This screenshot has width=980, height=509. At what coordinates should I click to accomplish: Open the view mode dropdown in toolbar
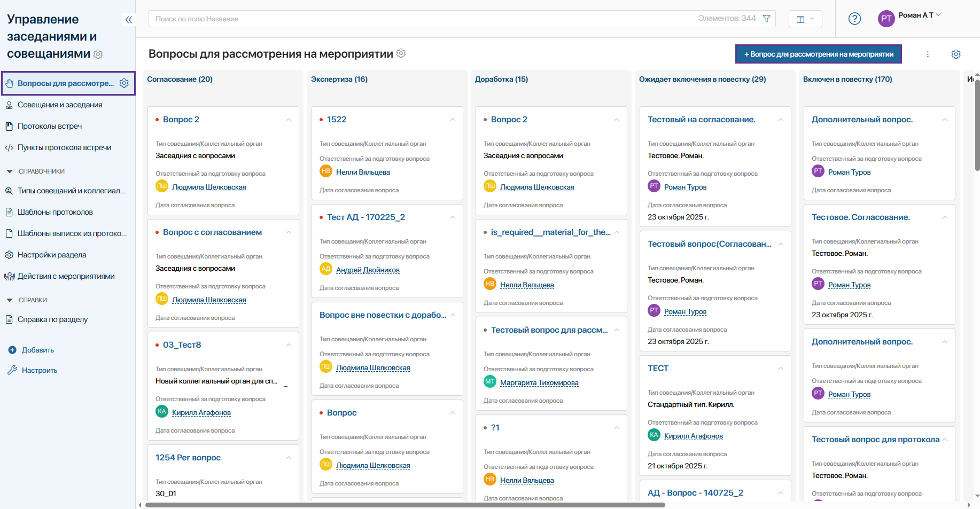click(805, 19)
